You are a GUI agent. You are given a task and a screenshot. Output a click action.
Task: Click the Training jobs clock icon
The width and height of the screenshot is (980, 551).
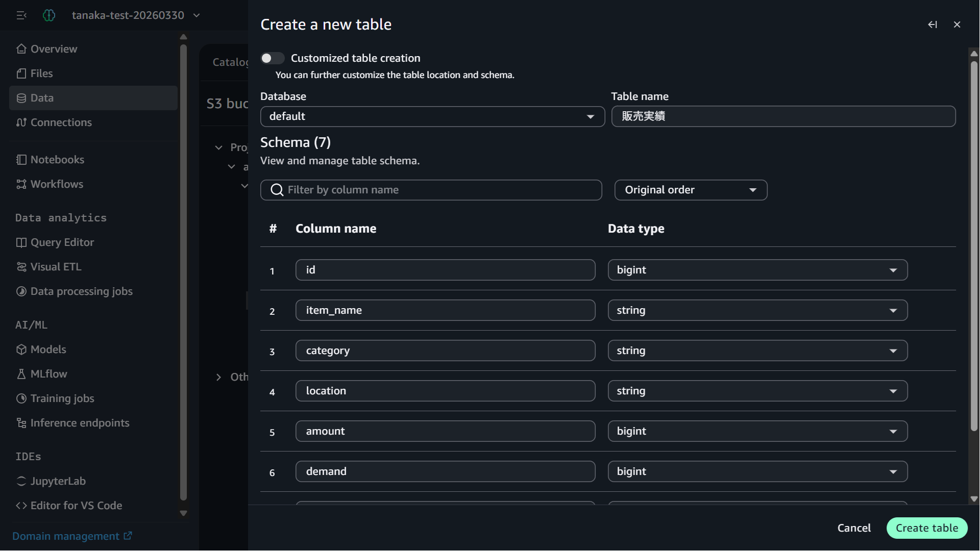click(x=21, y=398)
